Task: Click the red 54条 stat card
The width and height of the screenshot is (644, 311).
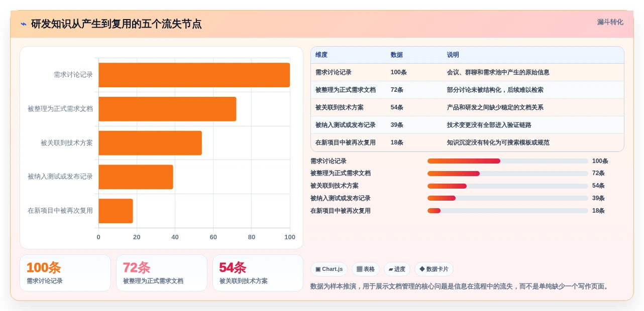Action: [258, 273]
